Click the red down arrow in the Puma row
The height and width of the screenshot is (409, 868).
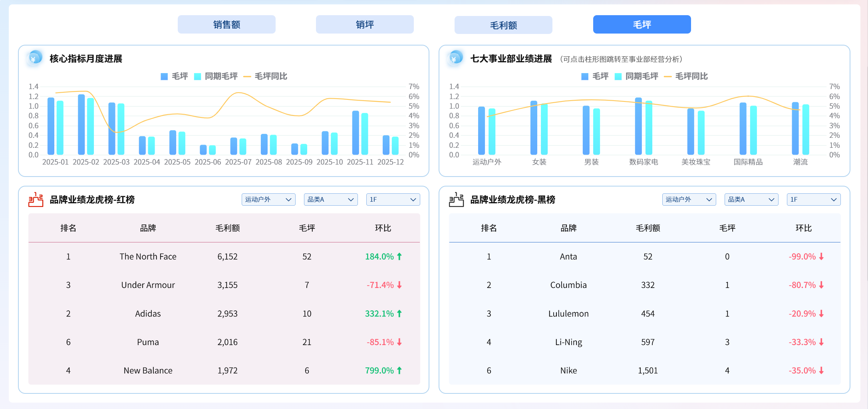[x=399, y=342]
